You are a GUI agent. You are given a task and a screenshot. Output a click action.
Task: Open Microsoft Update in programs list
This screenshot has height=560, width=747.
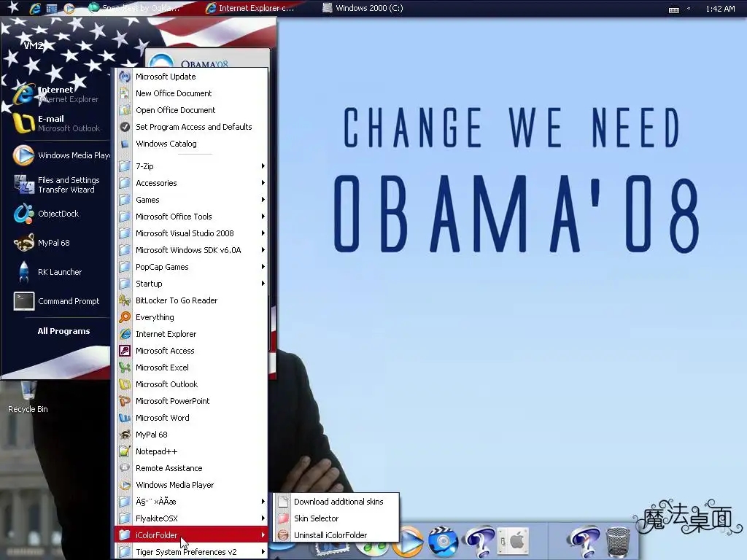192,77
